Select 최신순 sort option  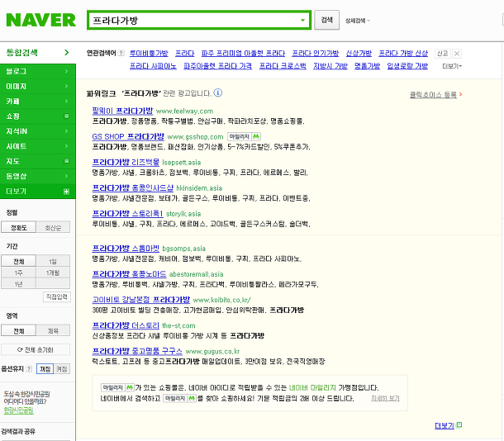[x=53, y=227]
